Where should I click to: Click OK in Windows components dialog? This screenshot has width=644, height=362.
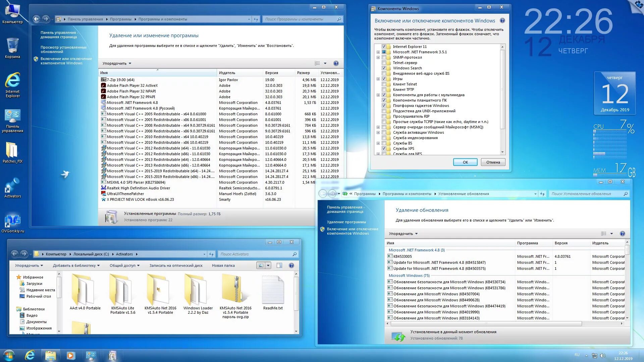[465, 162]
